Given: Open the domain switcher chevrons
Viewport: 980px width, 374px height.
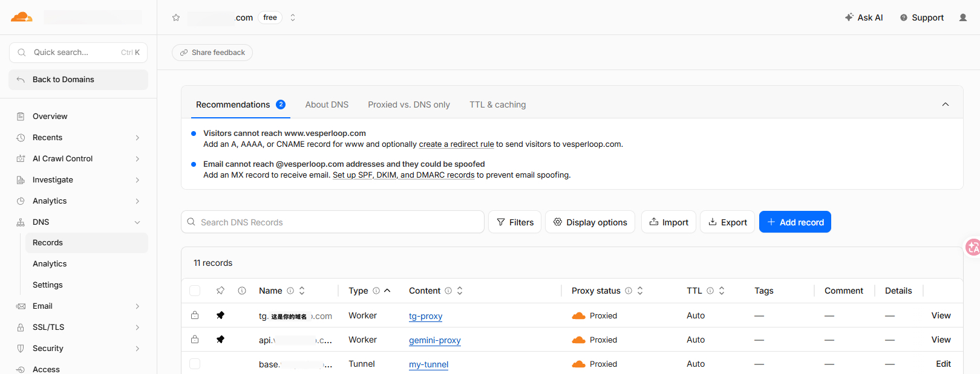Looking at the screenshot, I should [x=293, y=18].
